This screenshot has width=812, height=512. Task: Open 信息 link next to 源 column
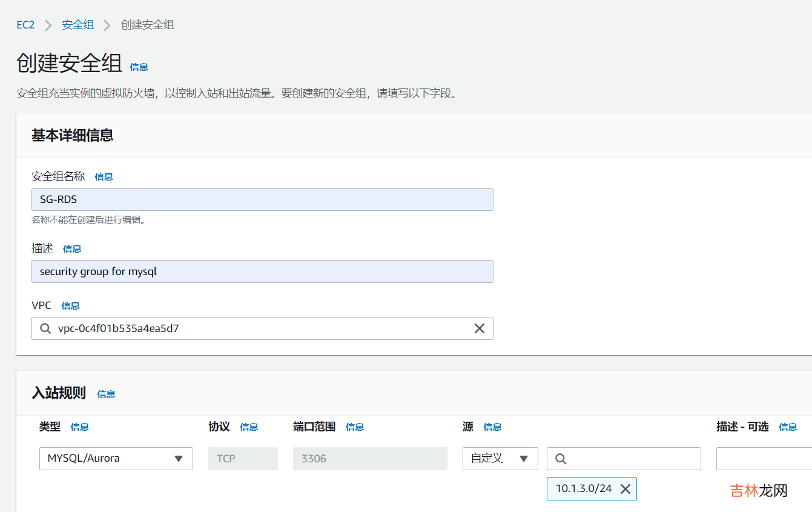point(492,427)
